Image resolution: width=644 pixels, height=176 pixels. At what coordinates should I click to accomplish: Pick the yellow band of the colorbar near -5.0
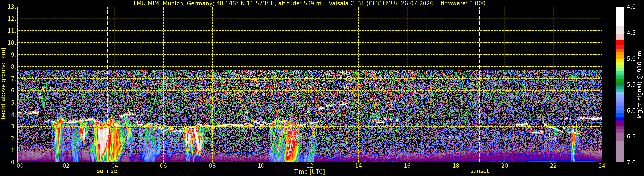point(620,60)
